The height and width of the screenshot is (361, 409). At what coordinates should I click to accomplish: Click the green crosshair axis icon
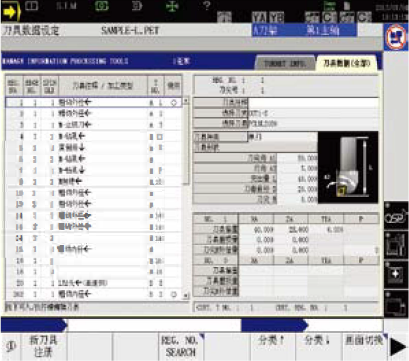click(x=172, y=6)
